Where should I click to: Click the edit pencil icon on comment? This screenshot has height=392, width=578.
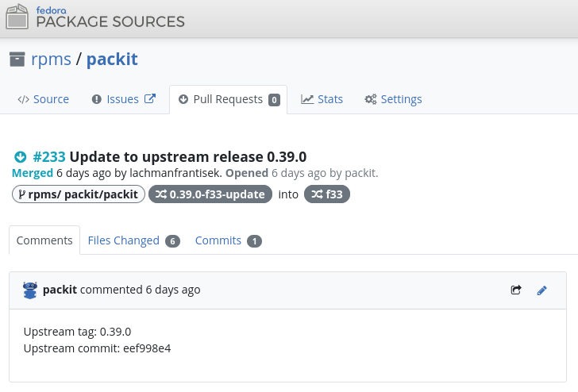pos(542,290)
